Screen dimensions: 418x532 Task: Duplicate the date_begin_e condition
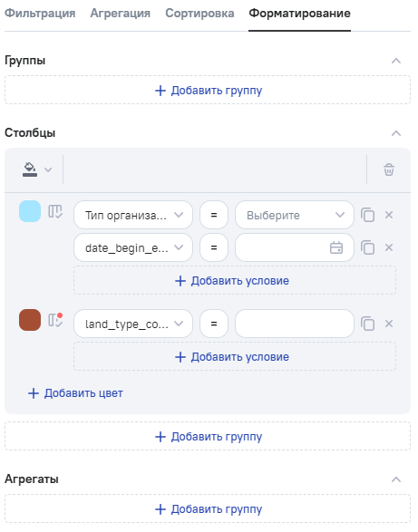tap(367, 247)
